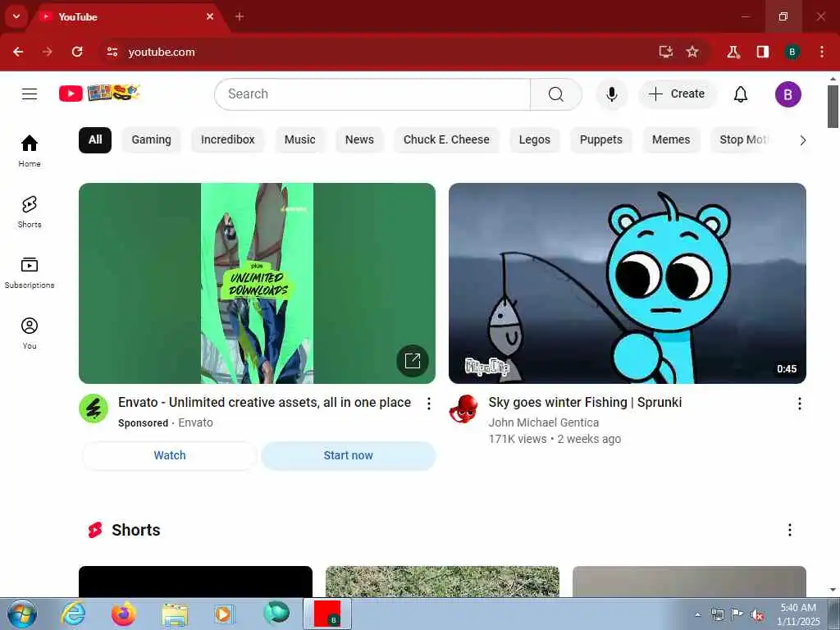Open the Chrome three-dot menu
The image size is (840, 630).
(822, 52)
